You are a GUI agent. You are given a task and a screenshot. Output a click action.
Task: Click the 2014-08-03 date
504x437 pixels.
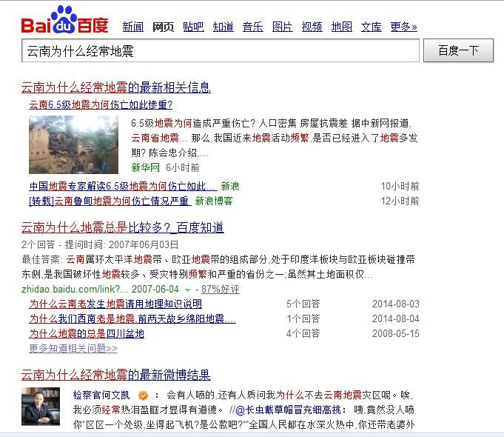[396, 304]
